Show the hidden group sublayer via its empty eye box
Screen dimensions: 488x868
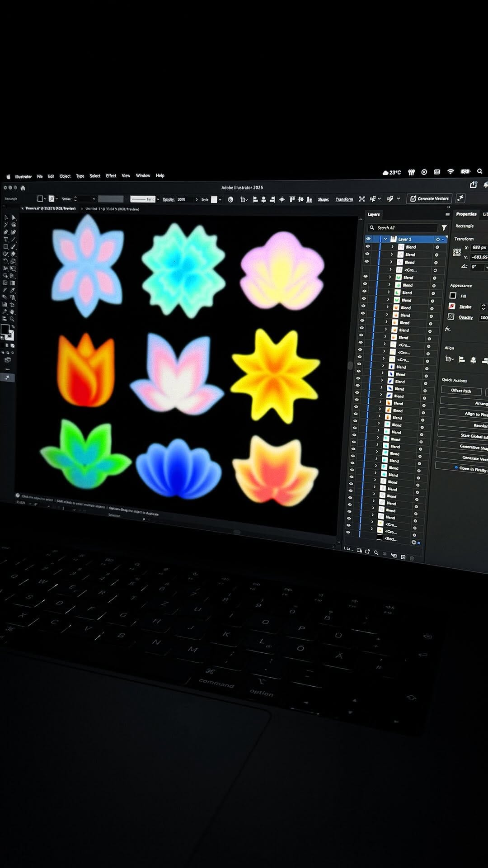click(366, 270)
